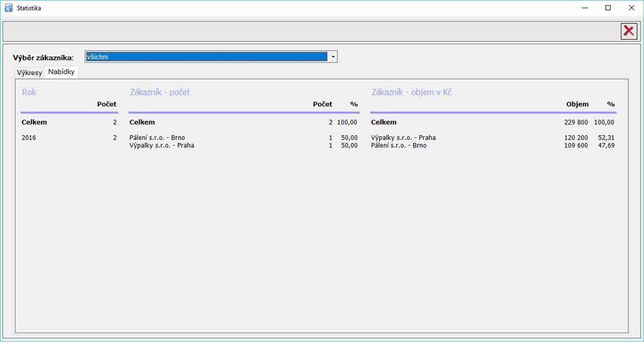
Task: Click the total volume value 229 800
Action: coord(576,122)
